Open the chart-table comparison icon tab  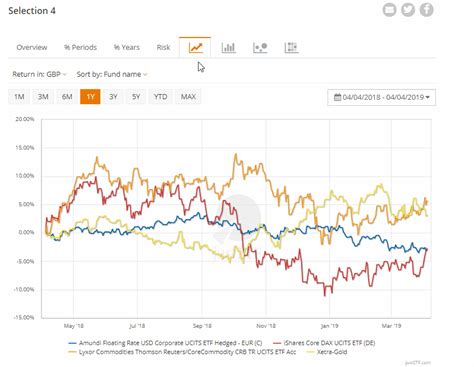(291, 47)
